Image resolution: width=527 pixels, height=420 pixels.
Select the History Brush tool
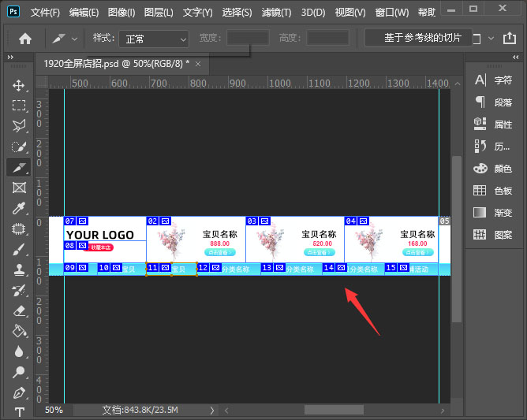pyautogui.click(x=19, y=291)
